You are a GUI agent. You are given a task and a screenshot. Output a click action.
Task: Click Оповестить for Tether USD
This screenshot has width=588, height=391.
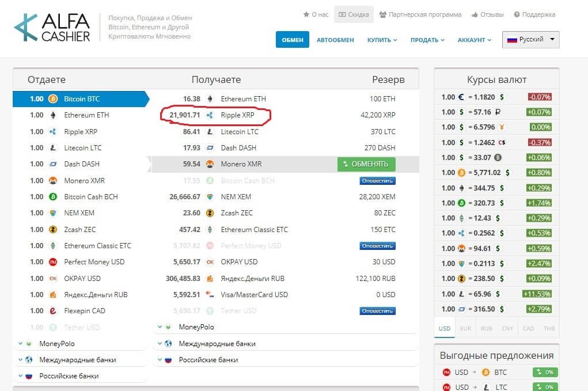click(x=377, y=311)
